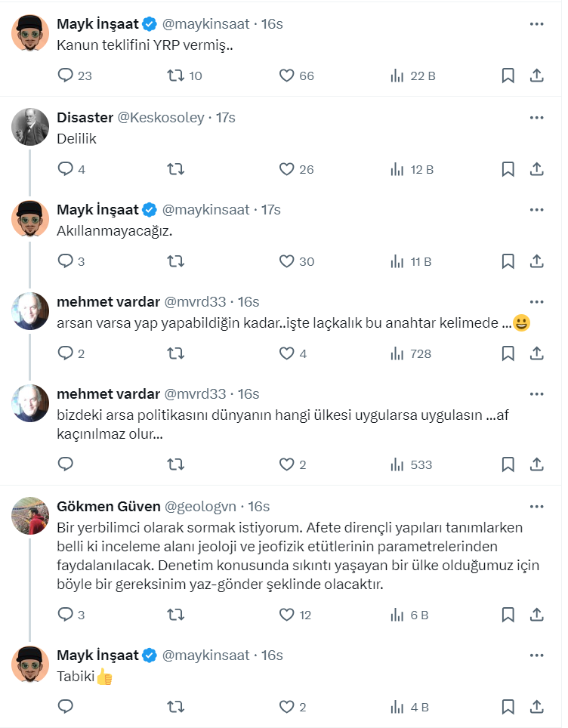Open the 17s timestamp on Disaster's tweet
This screenshot has height=728, width=568.
click(x=226, y=117)
